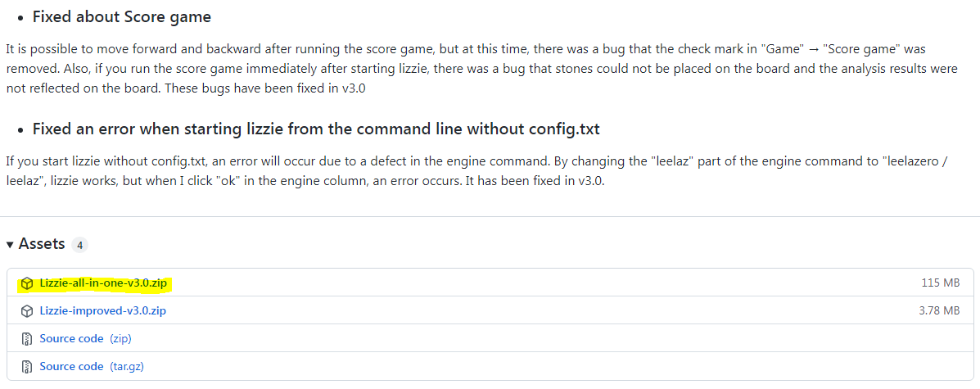Click the (tar.gz) format label

pos(127,366)
